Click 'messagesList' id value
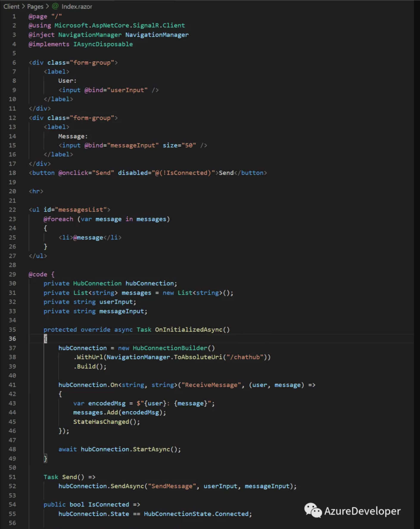 (x=81, y=210)
